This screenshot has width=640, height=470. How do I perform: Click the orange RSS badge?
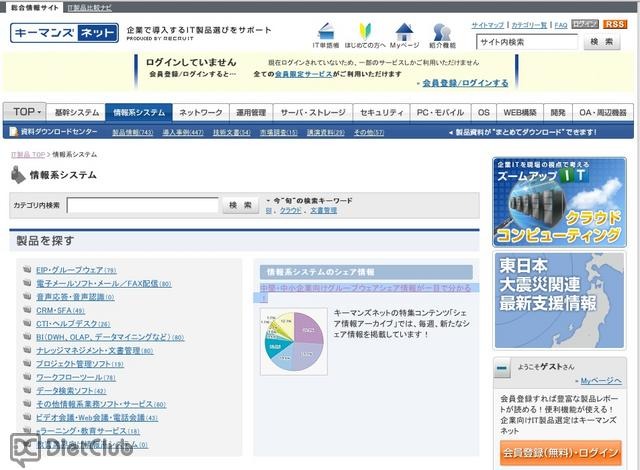click(616, 23)
